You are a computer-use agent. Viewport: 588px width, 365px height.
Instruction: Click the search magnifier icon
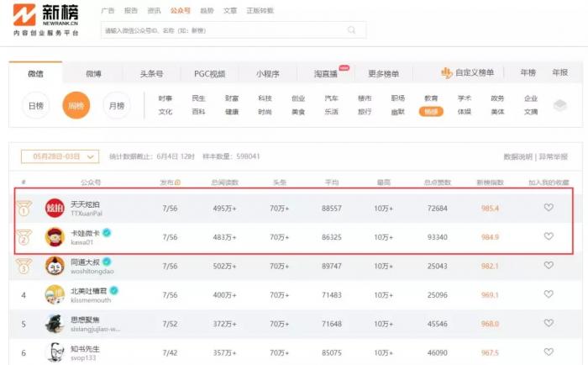(x=351, y=30)
